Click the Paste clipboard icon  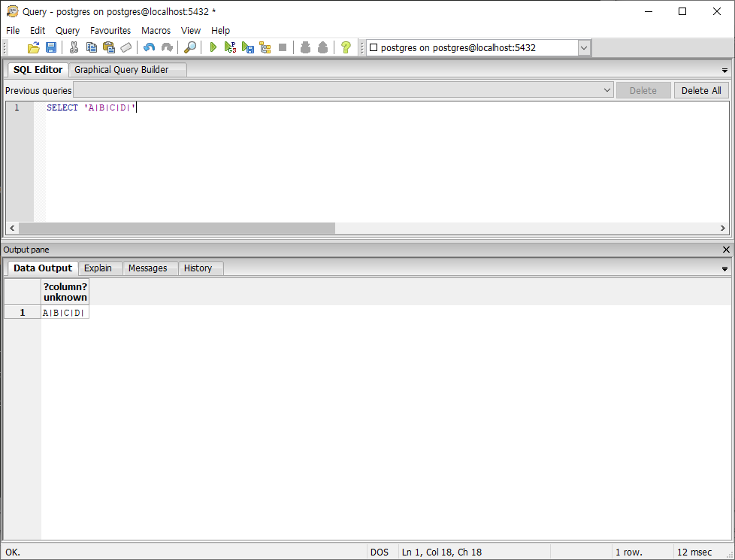(x=109, y=47)
